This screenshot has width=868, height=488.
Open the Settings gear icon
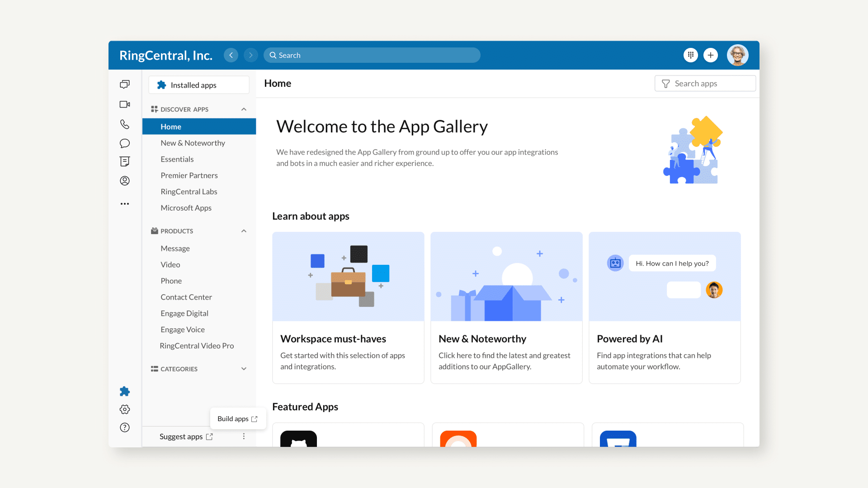(125, 409)
